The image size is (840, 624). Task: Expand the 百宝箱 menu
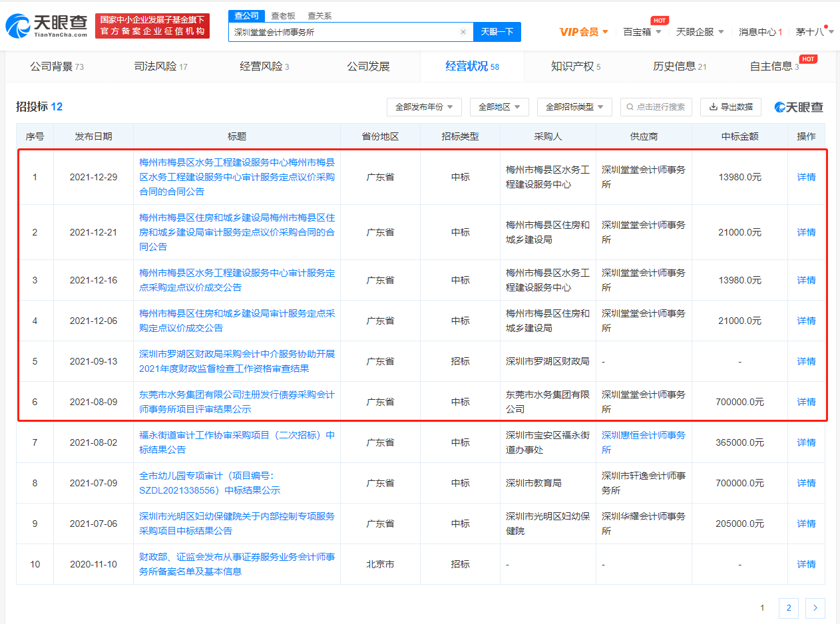pos(642,32)
